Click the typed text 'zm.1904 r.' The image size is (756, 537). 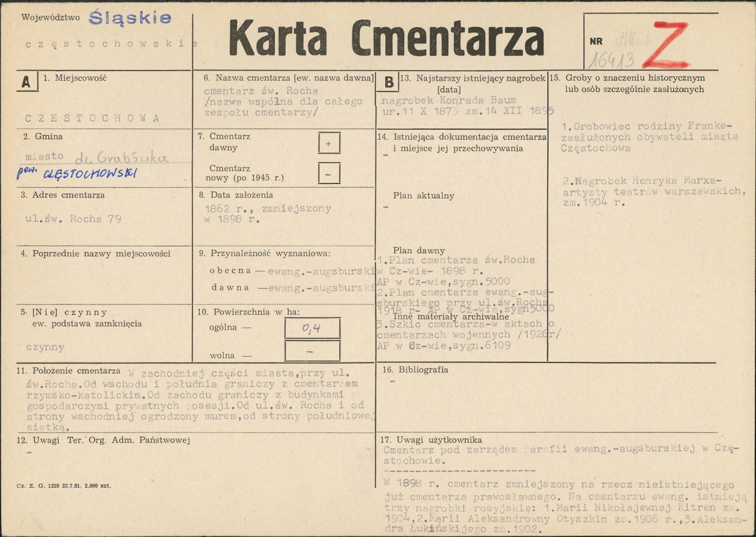pyautogui.click(x=593, y=203)
